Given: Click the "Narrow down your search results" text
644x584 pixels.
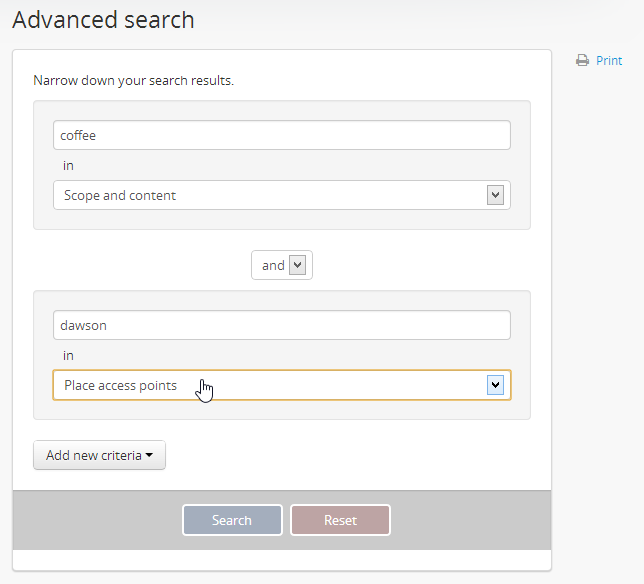Looking at the screenshot, I should pos(133,80).
